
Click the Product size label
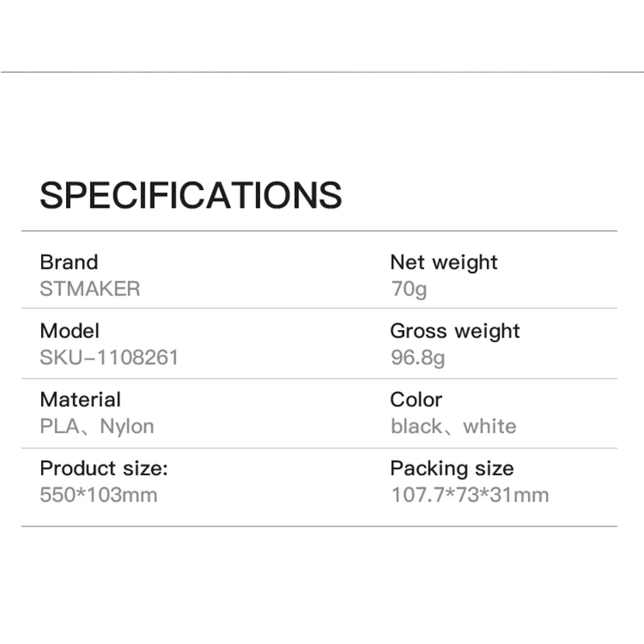[104, 469]
